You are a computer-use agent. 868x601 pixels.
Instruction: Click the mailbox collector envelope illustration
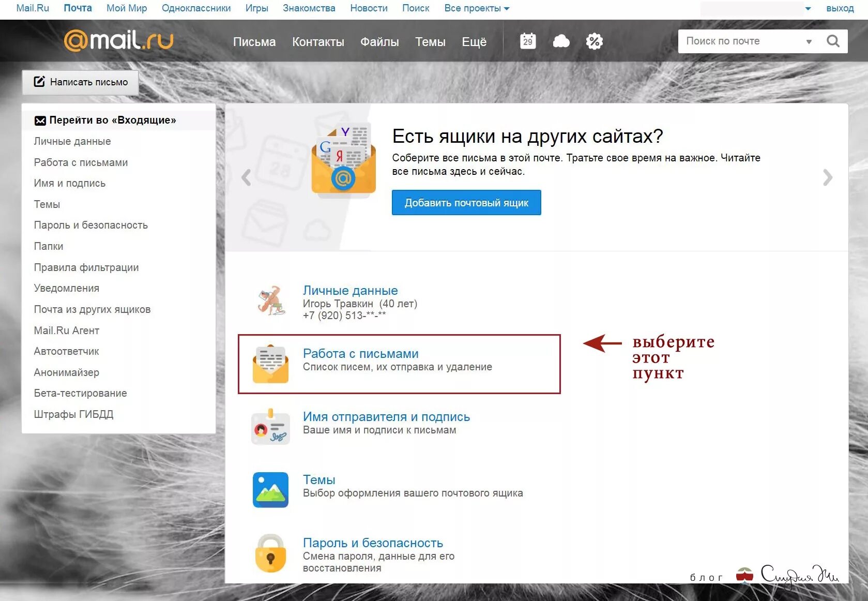344,161
